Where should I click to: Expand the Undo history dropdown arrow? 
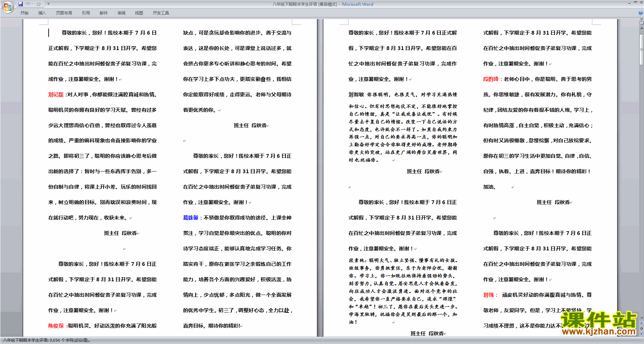(x=33, y=4)
